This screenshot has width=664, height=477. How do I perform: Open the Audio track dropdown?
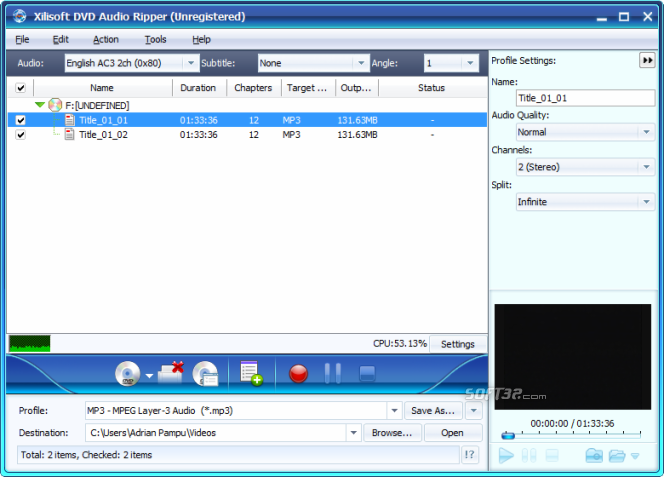click(x=191, y=63)
